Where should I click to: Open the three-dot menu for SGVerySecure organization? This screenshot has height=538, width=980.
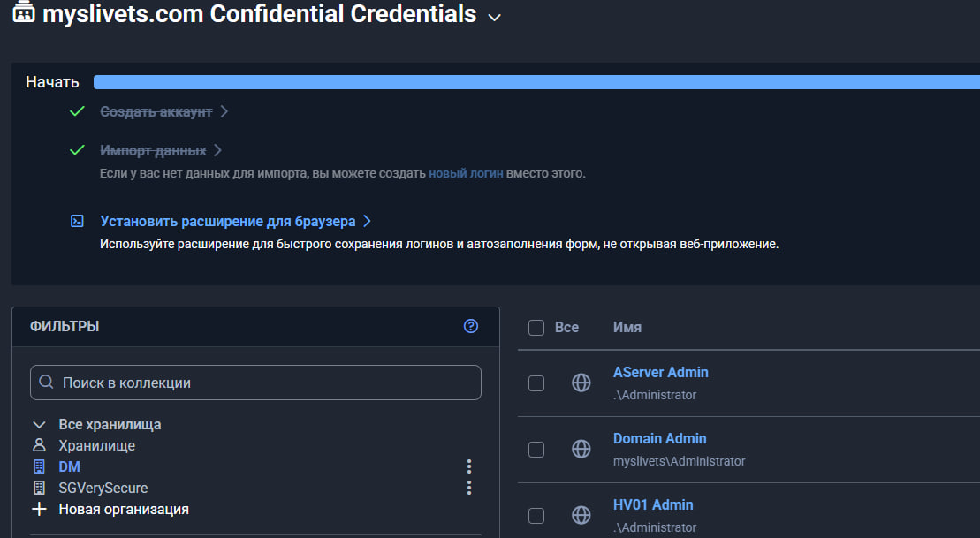coord(469,488)
